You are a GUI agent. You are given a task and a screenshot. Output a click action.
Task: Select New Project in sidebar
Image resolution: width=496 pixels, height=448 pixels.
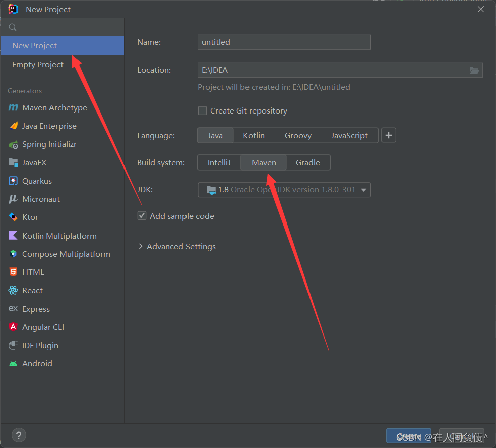pos(62,45)
